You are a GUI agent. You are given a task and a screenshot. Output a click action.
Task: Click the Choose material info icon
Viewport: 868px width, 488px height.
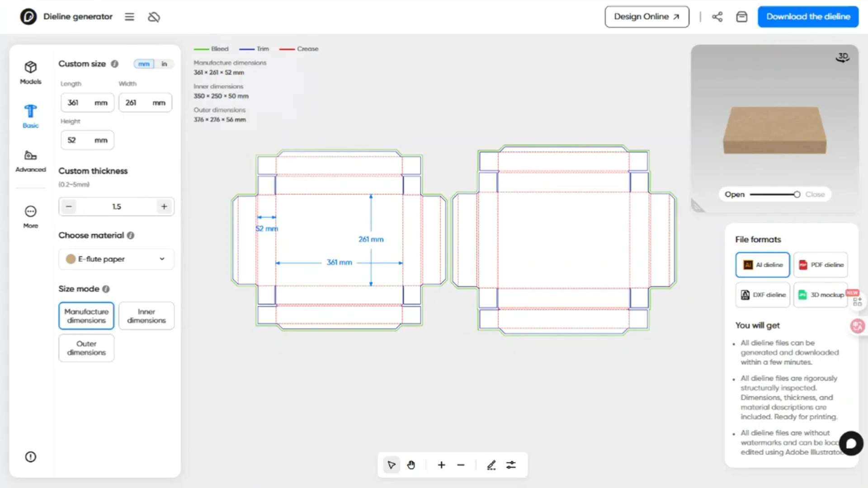coord(131,235)
